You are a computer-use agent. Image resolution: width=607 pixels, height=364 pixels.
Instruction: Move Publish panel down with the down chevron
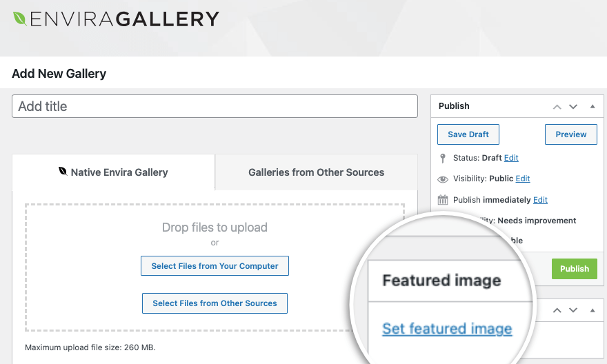point(573,107)
